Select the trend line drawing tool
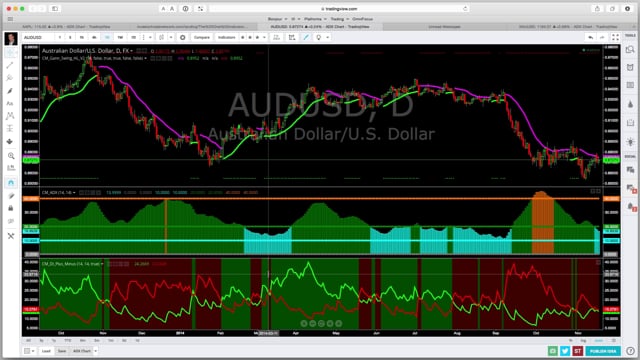The height and width of the screenshot is (360, 640). click(11, 65)
